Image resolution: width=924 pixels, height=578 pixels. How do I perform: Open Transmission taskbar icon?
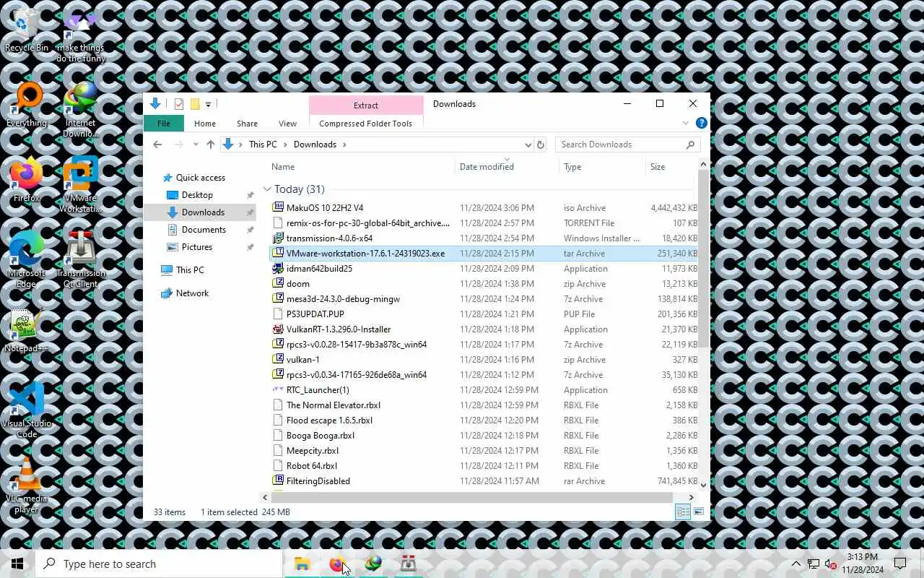point(408,564)
